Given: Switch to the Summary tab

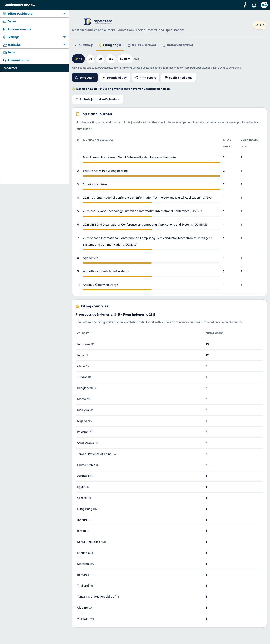Looking at the screenshot, I should (x=84, y=45).
